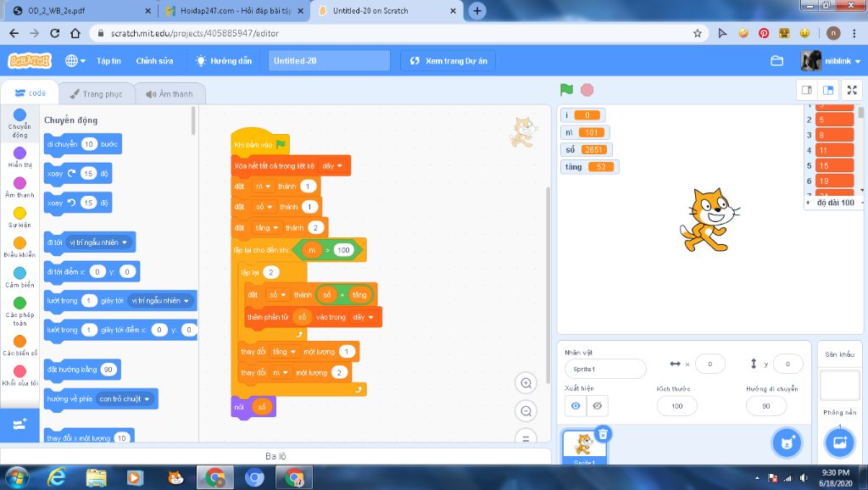Open the Tập tin menu
Image resolution: width=868 pixels, height=490 pixels.
pos(108,61)
